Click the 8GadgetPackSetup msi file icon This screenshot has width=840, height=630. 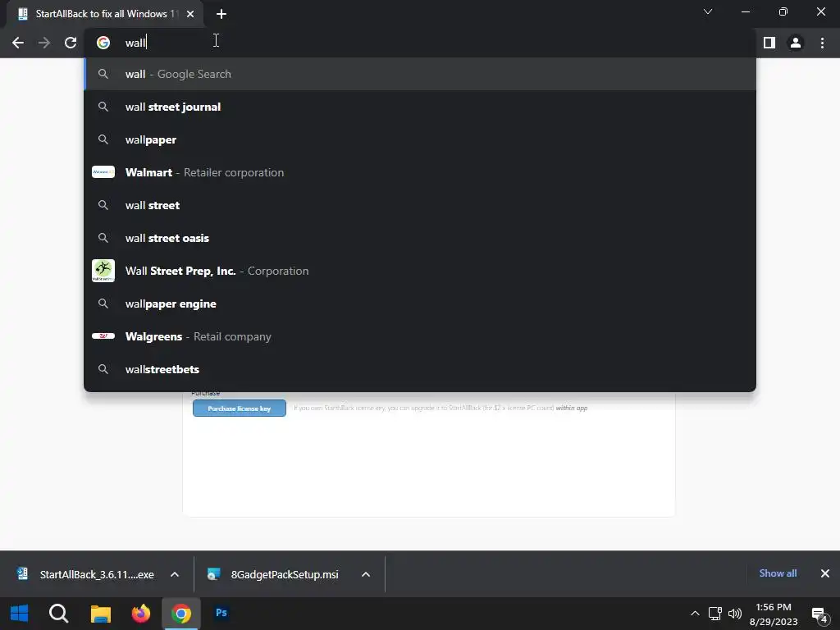[x=214, y=573]
